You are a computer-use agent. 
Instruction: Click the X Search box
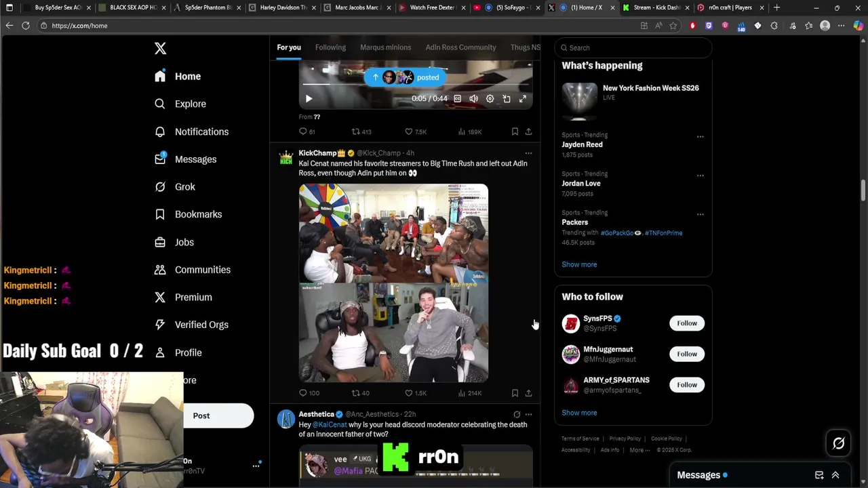click(x=633, y=47)
